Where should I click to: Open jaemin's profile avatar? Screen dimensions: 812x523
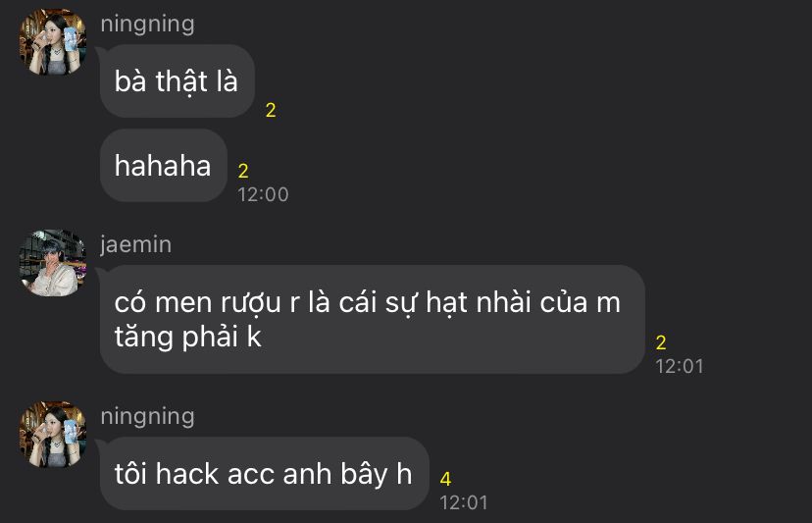click(x=53, y=263)
